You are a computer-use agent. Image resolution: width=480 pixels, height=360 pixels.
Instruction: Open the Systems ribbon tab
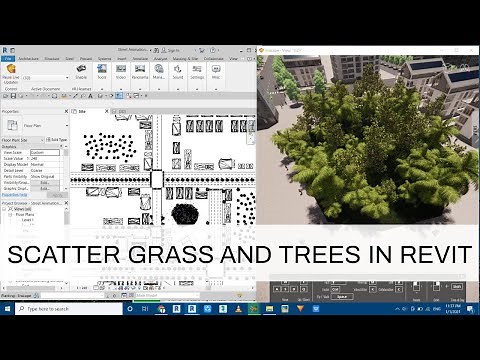coord(104,59)
